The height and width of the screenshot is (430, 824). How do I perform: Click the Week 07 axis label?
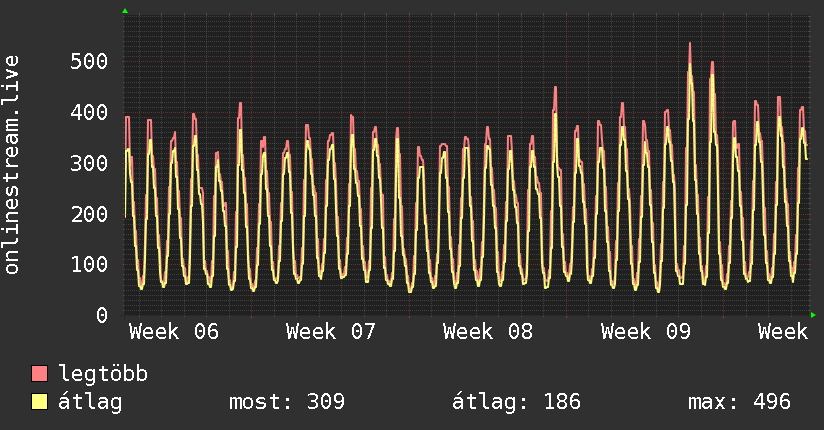331,332
